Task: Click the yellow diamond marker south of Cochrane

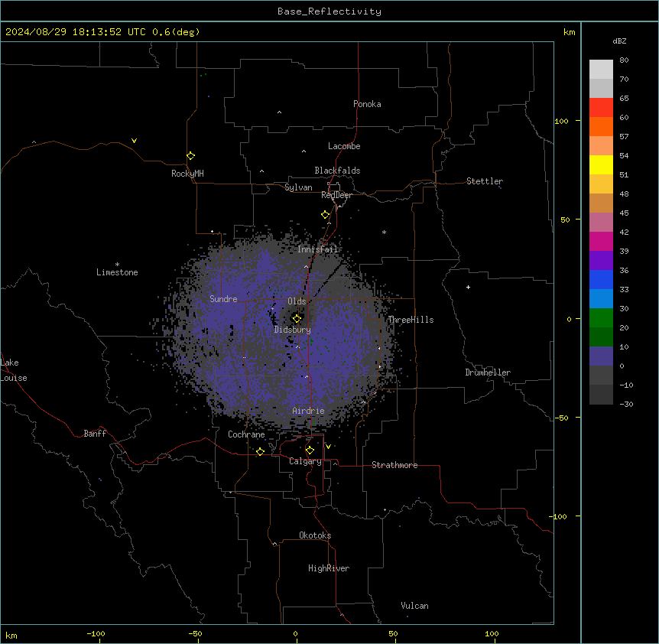Action: click(x=260, y=451)
